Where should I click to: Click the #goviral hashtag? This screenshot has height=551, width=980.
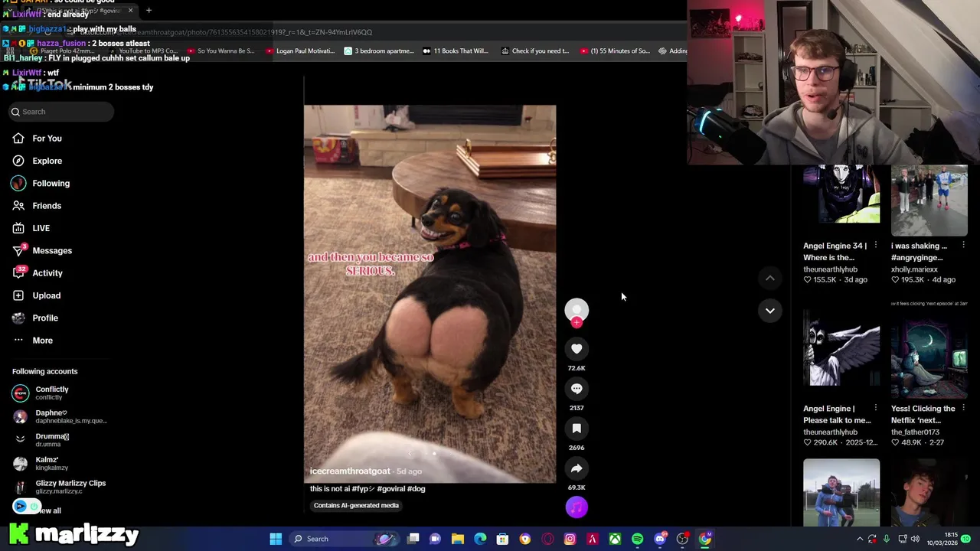point(390,489)
